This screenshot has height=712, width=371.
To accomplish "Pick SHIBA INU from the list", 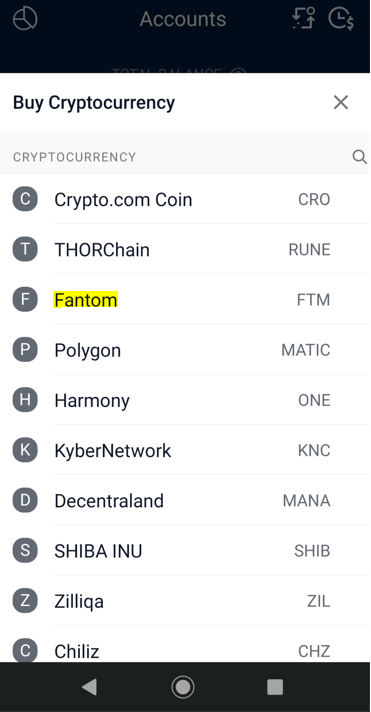I will (x=185, y=551).
